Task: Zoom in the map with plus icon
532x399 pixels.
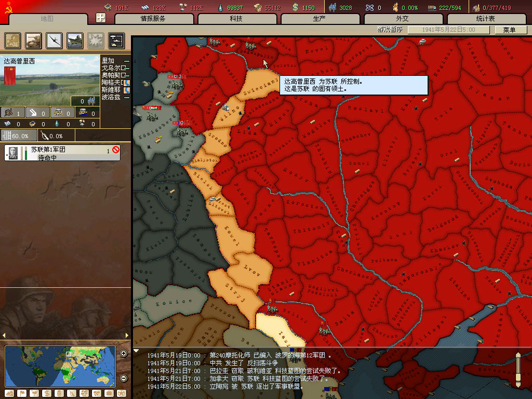Action: [x=124, y=354]
